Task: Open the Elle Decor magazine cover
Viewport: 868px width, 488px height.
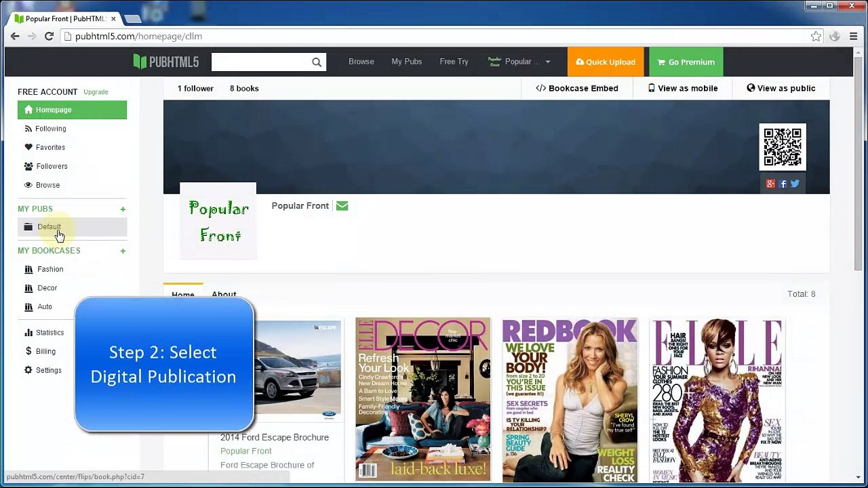Action: point(422,400)
